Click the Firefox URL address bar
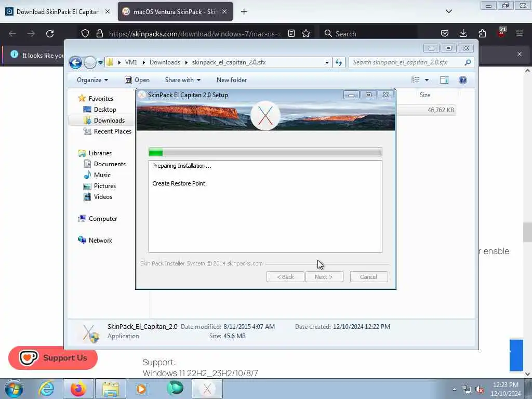 pyautogui.click(x=195, y=34)
